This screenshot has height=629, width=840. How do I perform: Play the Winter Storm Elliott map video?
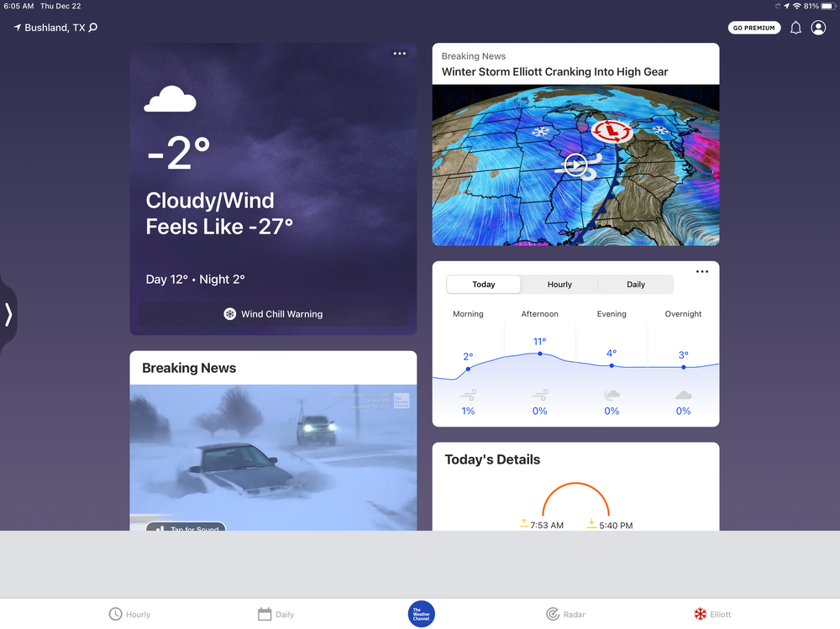[x=575, y=165]
